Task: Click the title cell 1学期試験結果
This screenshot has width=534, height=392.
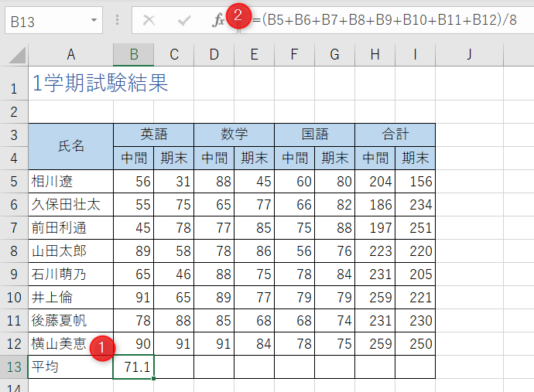Action: 100,84
